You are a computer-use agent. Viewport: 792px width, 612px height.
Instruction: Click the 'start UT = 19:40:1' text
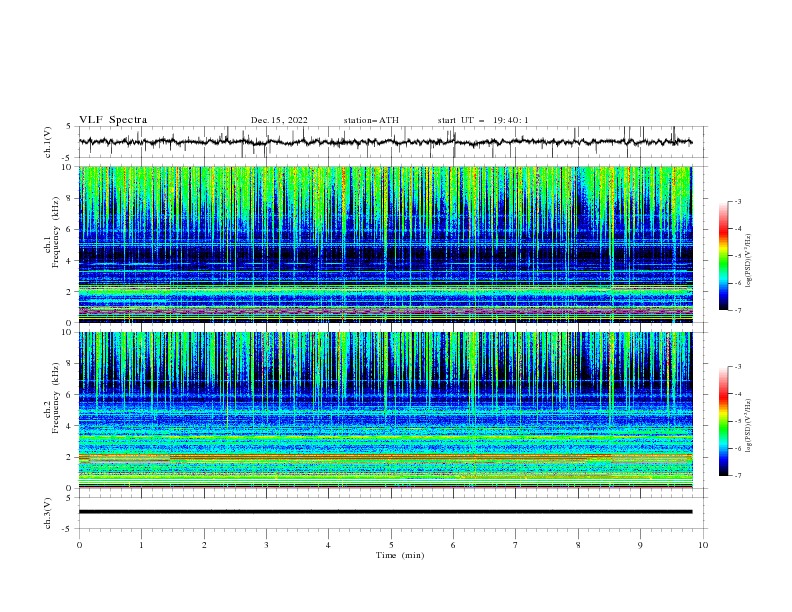[x=483, y=120]
